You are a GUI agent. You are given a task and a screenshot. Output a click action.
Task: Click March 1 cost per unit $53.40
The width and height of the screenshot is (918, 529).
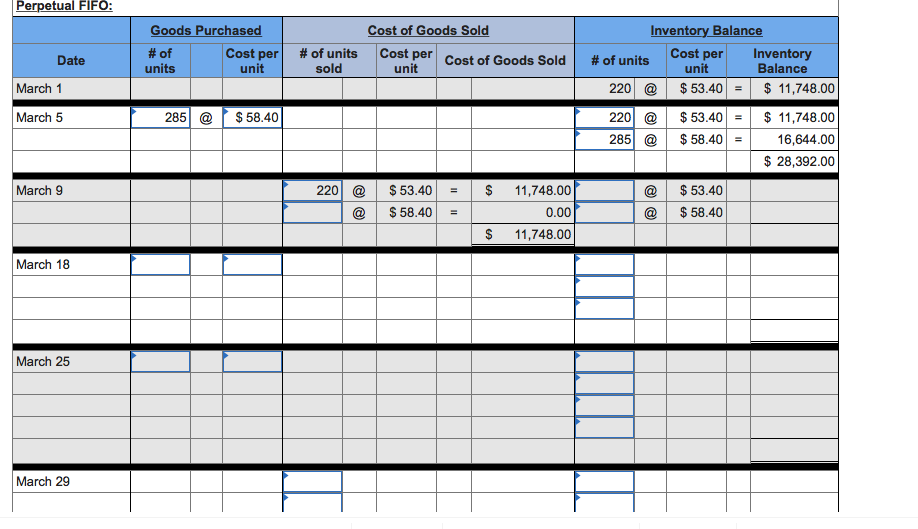[x=701, y=88]
